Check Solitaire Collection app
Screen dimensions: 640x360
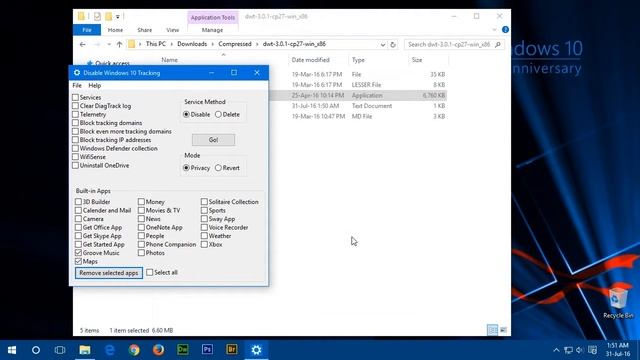204,202
